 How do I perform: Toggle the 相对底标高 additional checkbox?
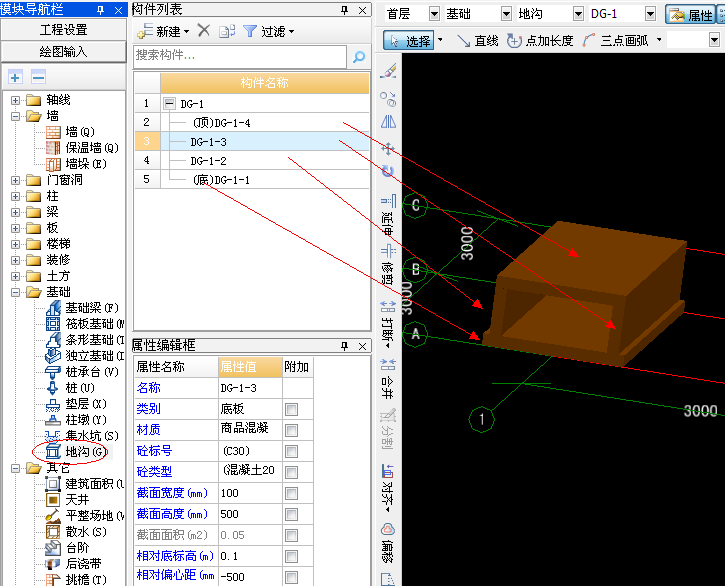coord(291,556)
